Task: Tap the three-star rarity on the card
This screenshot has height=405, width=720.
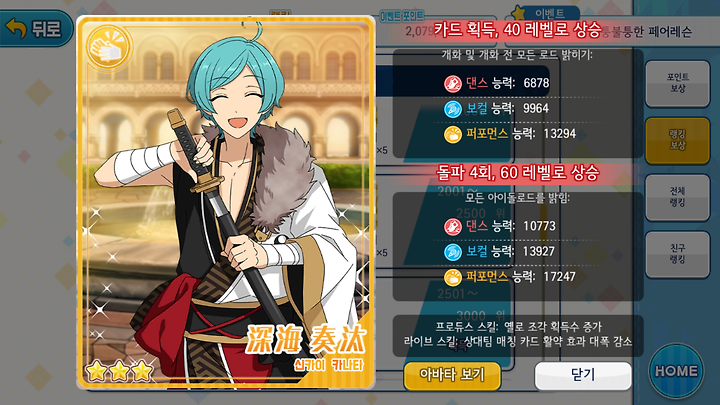Action: pos(119,371)
